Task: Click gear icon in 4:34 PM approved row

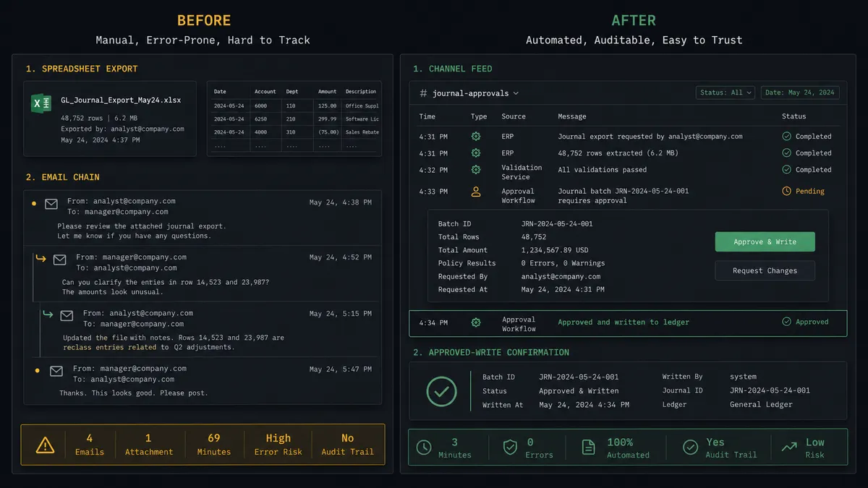Action: [476, 322]
